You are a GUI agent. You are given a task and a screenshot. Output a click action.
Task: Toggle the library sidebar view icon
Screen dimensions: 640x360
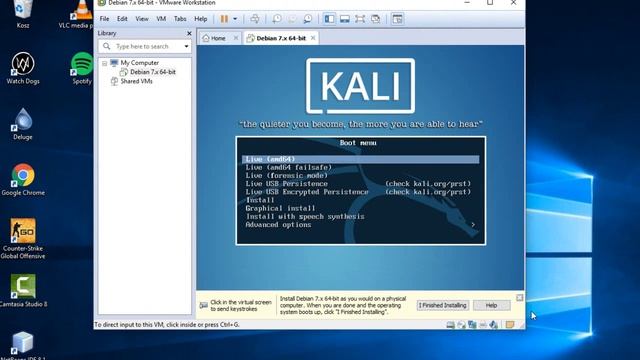click(x=329, y=19)
